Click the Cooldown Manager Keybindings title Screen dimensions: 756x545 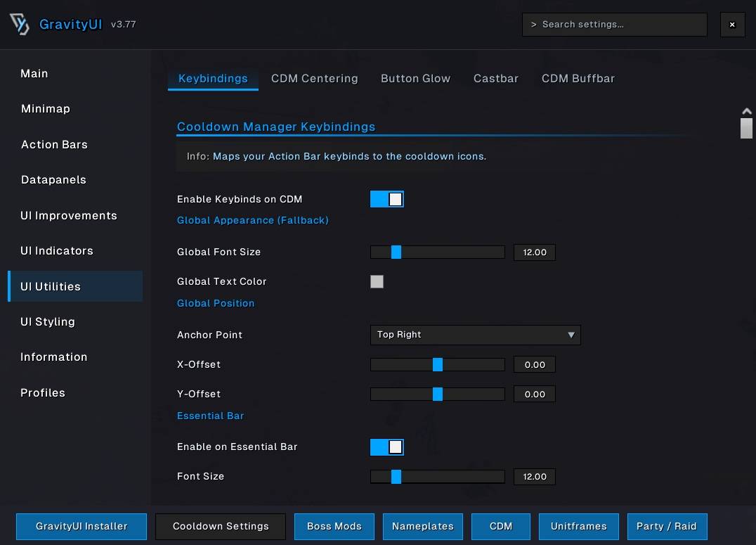click(x=276, y=127)
